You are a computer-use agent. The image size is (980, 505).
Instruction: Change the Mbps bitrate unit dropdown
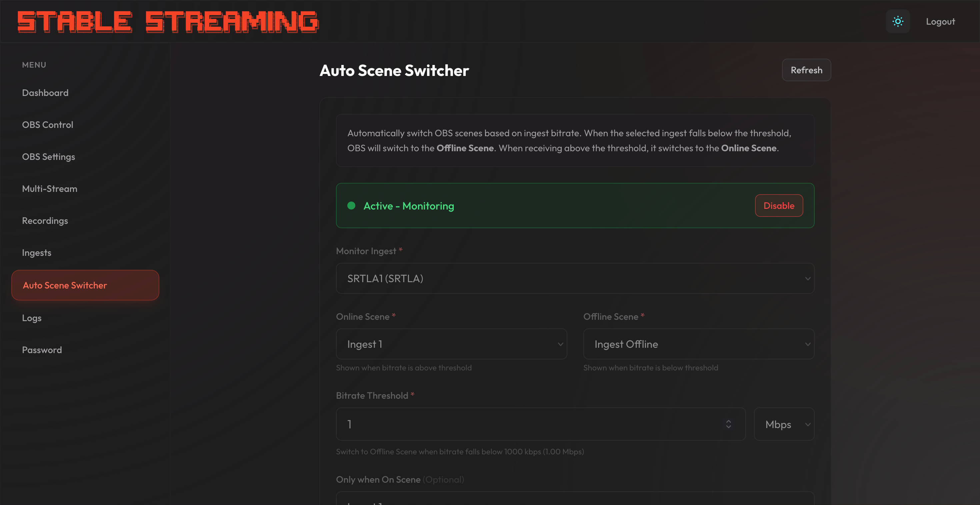pos(784,424)
